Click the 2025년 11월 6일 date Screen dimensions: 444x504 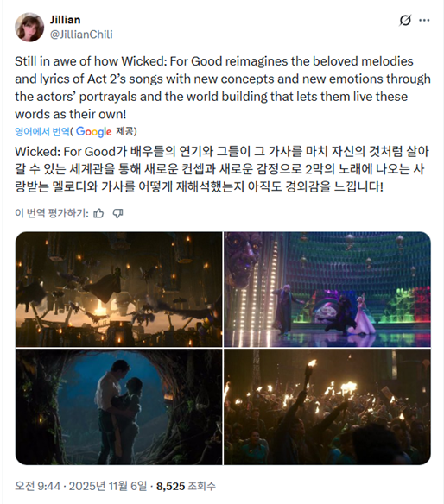(x=108, y=486)
